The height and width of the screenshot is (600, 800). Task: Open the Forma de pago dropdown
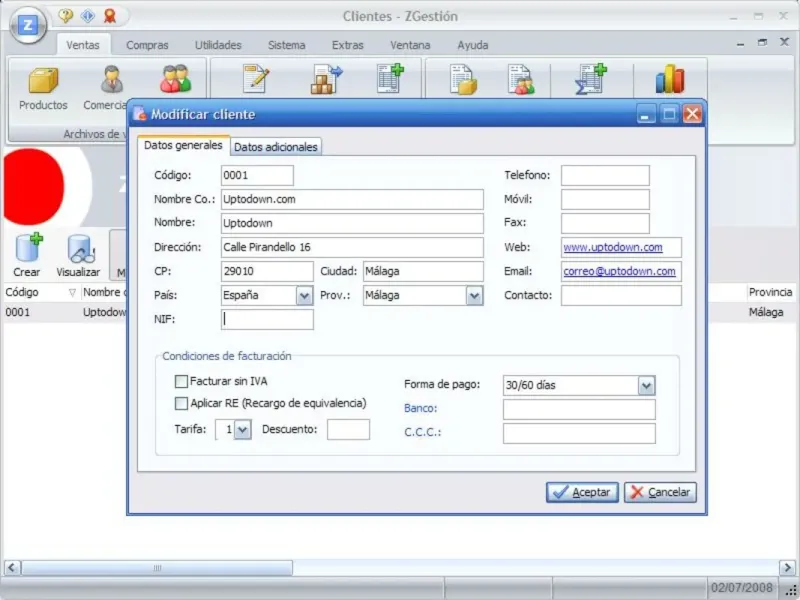[646, 385]
